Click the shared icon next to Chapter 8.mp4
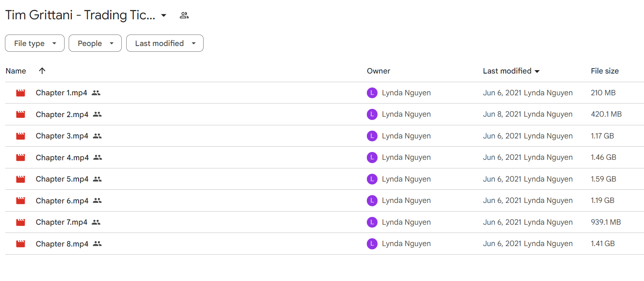This screenshot has height=281, width=644. 97,244
